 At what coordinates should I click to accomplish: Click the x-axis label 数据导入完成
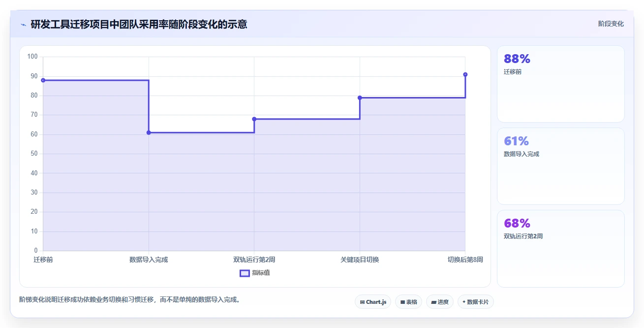click(x=149, y=260)
